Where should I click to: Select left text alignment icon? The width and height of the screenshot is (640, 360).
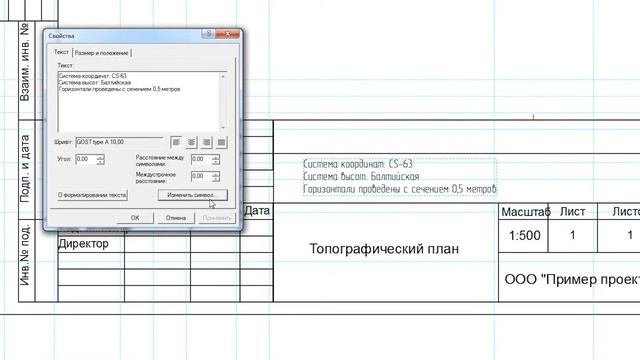(x=176, y=142)
